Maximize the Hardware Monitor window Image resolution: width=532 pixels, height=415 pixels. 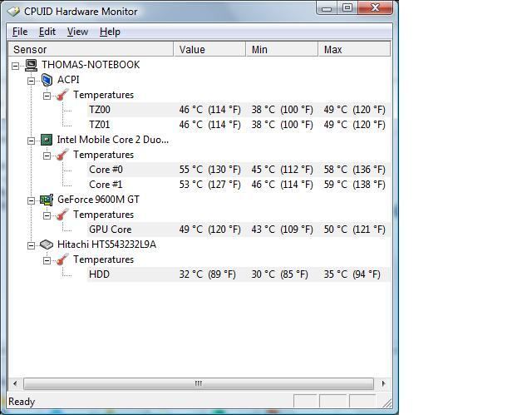347,8
